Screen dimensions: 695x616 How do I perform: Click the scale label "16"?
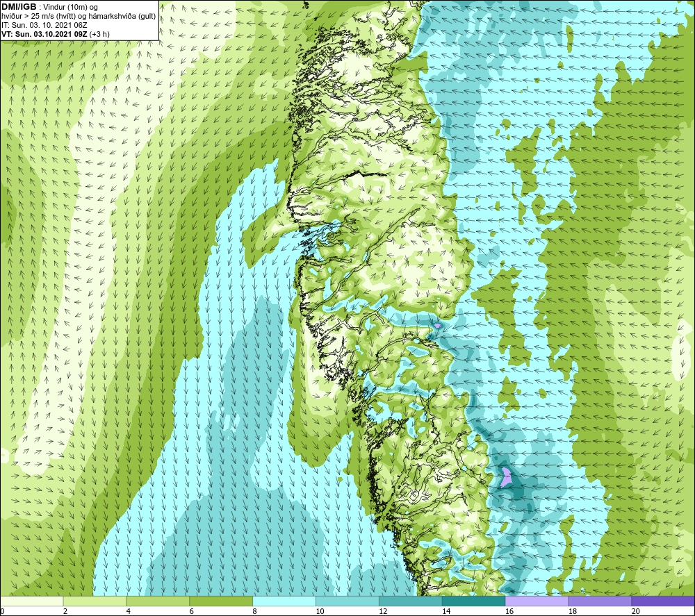coord(509,611)
